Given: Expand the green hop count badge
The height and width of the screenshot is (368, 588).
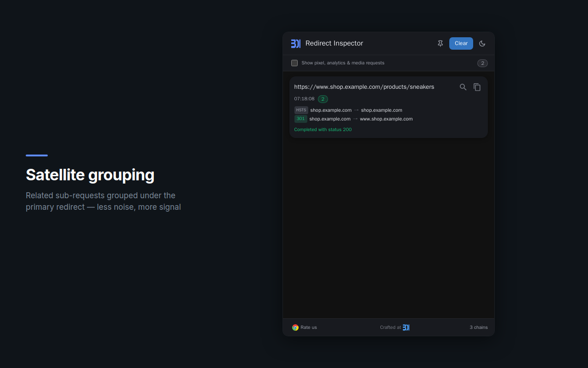Looking at the screenshot, I should click(x=323, y=99).
